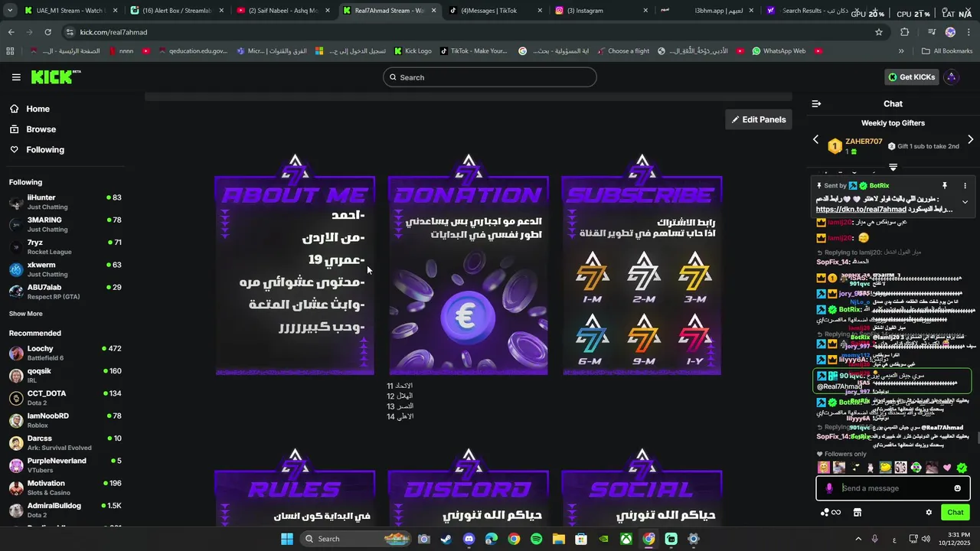Switch to Alert Box Streamlabs tab

coord(177,11)
